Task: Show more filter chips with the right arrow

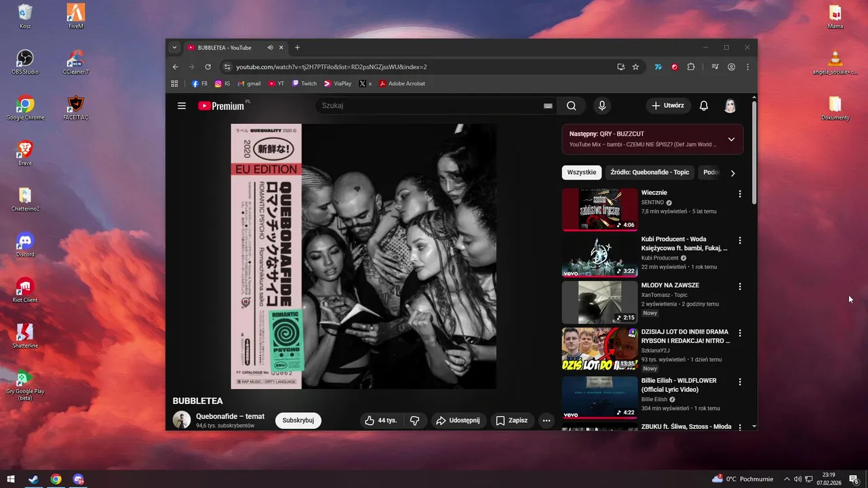Action: pyautogui.click(x=732, y=173)
